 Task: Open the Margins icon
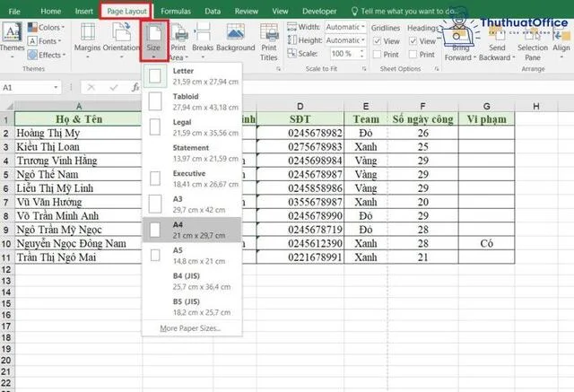point(88,32)
